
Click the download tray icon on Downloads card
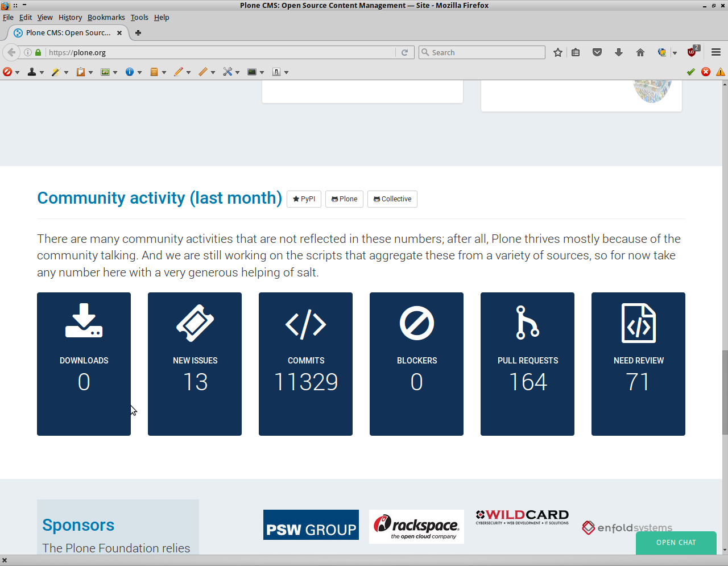[x=84, y=321]
